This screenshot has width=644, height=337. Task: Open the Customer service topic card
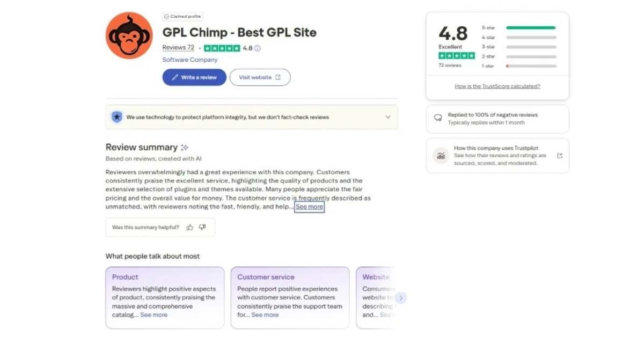(x=290, y=298)
